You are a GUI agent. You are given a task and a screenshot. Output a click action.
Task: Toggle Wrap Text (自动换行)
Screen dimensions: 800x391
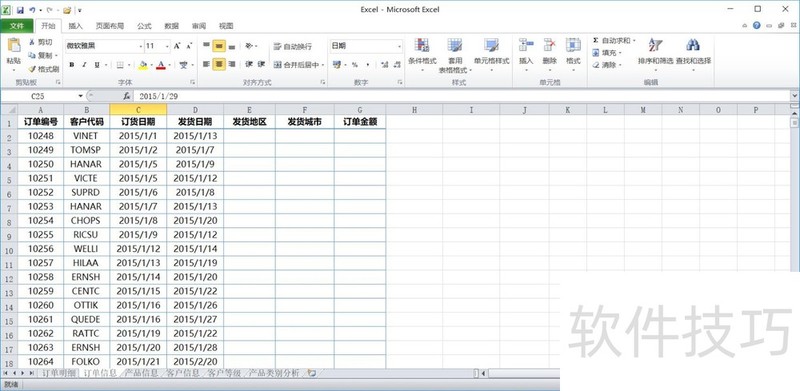point(293,46)
